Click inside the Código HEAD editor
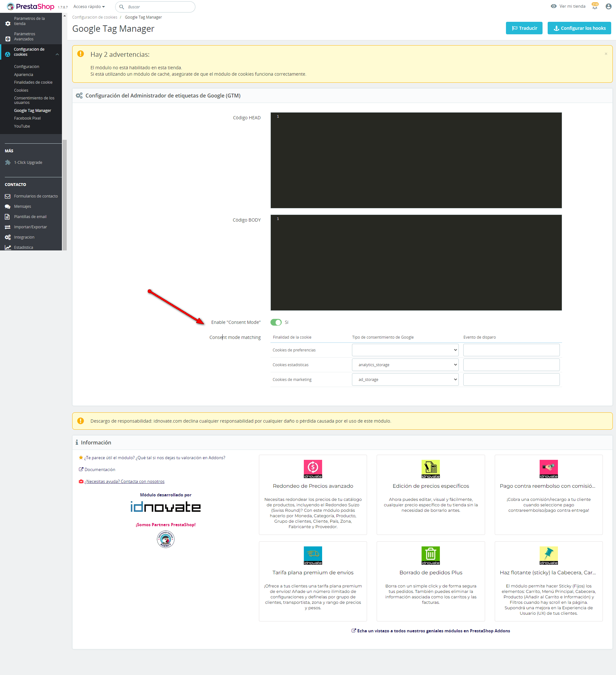 416,160
